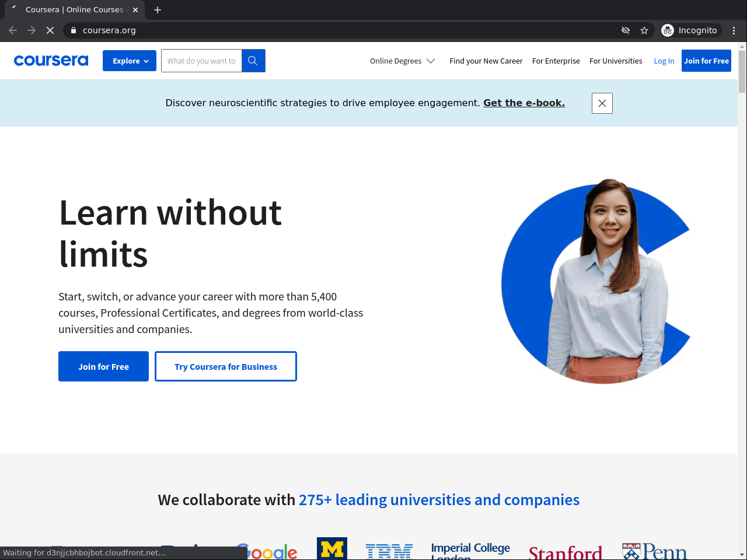This screenshot has height=560, width=747.
Task: Click Try Coursera for Business
Action: (226, 366)
